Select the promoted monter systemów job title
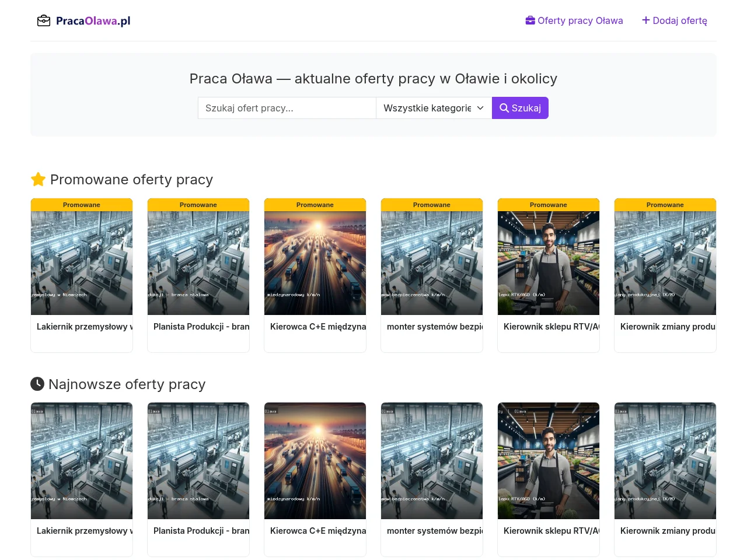This screenshot has height=560, width=747. (435, 327)
